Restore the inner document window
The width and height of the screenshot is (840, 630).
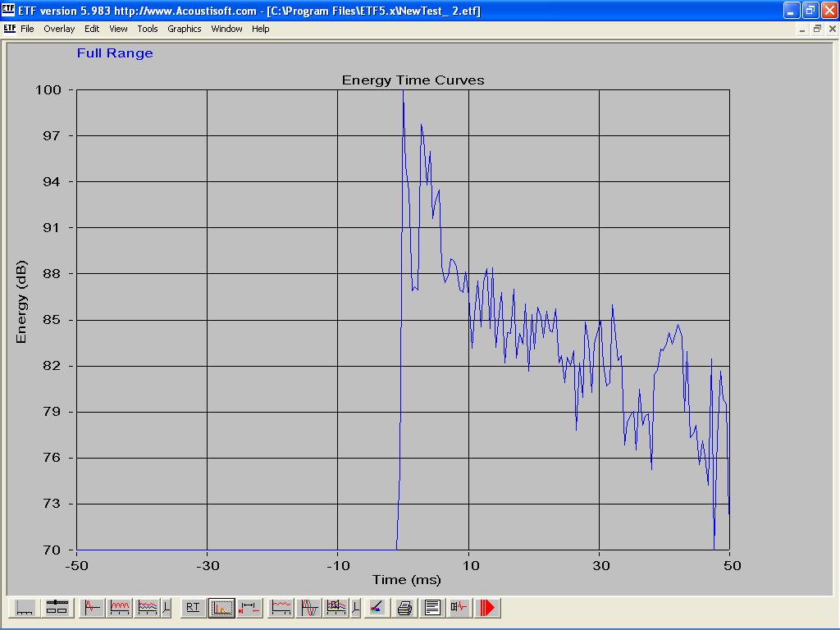point(817,29)
